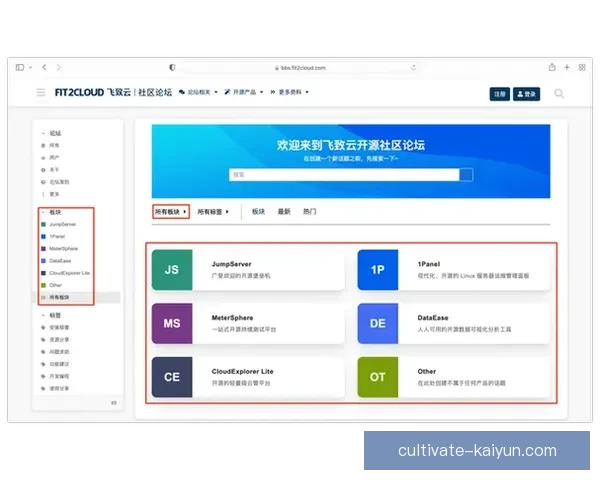Viewport: 600px width, 480px height.
Task: Expand the 开源产品 dropdown in header
Action: pyautogui.click(x=244, y=92)
